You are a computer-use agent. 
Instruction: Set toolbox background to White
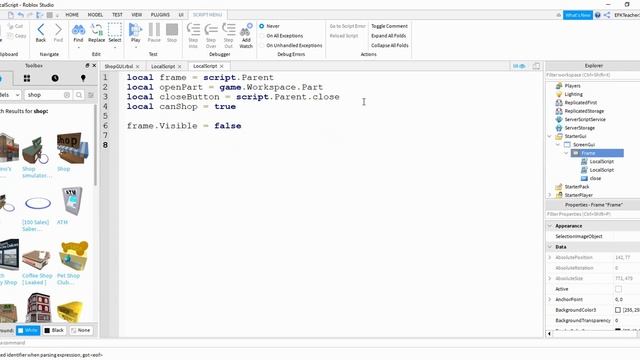click(x=28, y=330)
